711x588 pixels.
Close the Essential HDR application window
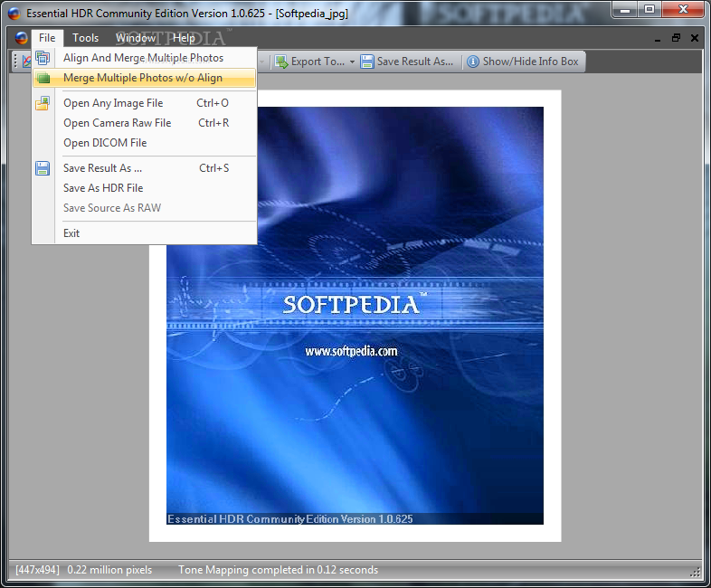coord(683,9)
